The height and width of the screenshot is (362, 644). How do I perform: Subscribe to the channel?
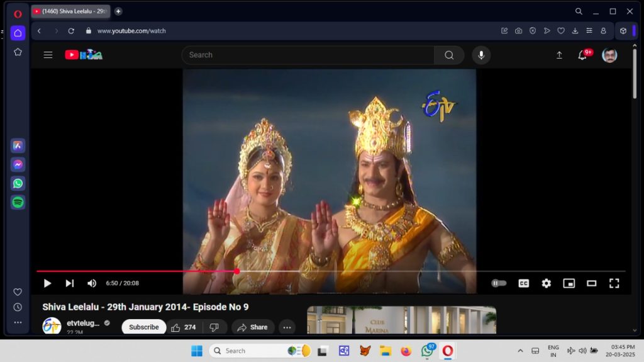coord(144,327)
